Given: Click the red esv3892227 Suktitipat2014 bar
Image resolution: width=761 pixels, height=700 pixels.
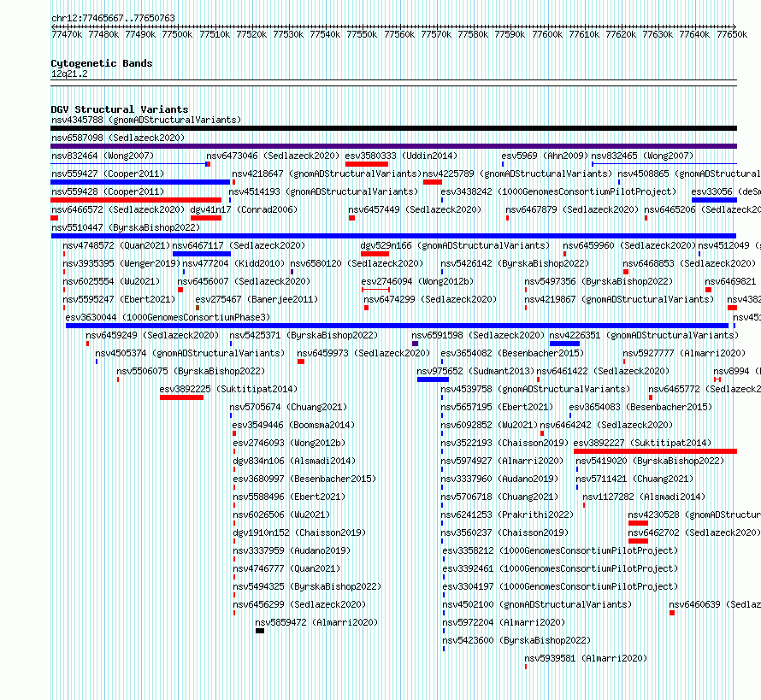Looking at the screenshot, I should [655, 451].
